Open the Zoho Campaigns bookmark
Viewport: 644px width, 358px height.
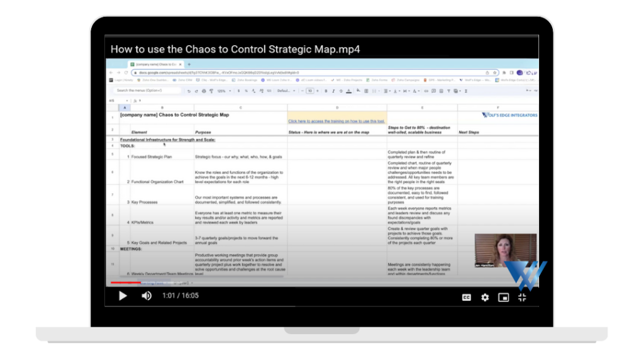(x=406, y=80)
